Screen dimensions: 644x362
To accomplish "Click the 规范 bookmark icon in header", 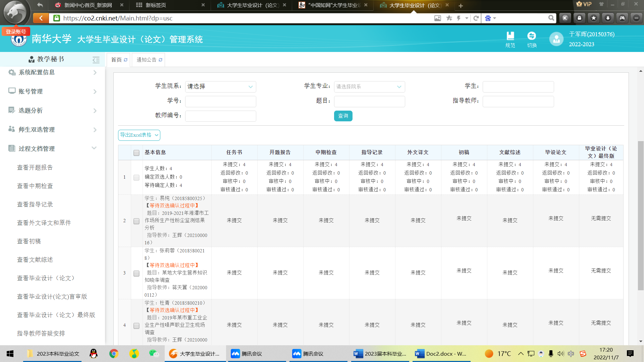I will pyautogui.click(x=510, y=36).
